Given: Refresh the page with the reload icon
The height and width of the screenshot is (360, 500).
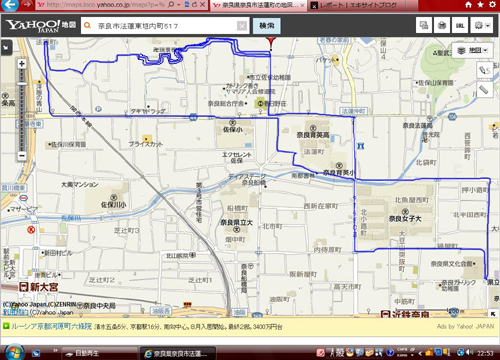Looking at the screenshot, I should 195,5.
